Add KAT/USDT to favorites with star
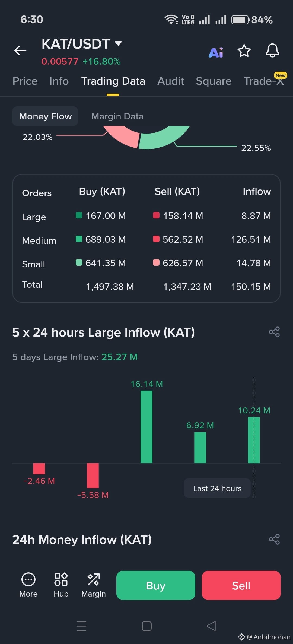The height and width of the screenshot is (644, 293). click(244, 51)
